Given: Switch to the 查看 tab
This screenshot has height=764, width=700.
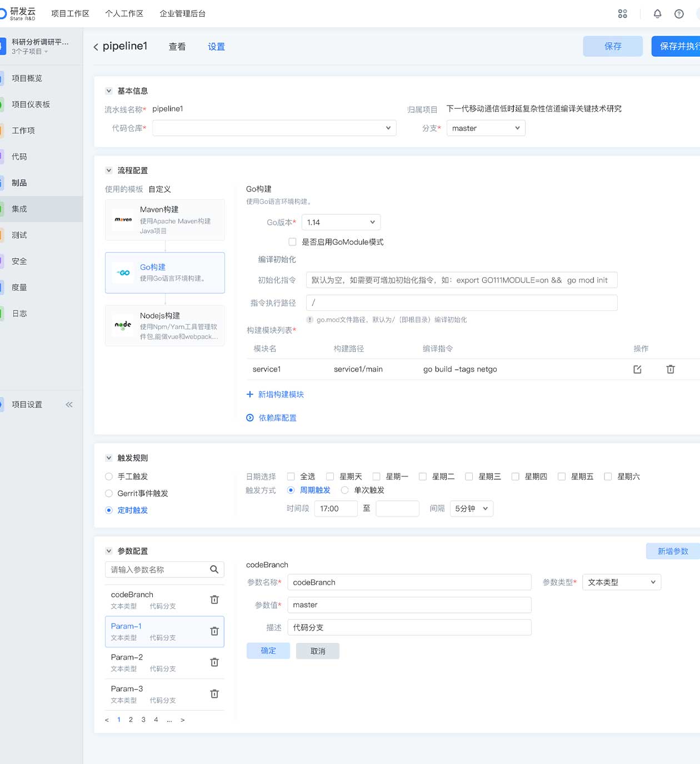Looking at the screenshot, I should [177, 47].
